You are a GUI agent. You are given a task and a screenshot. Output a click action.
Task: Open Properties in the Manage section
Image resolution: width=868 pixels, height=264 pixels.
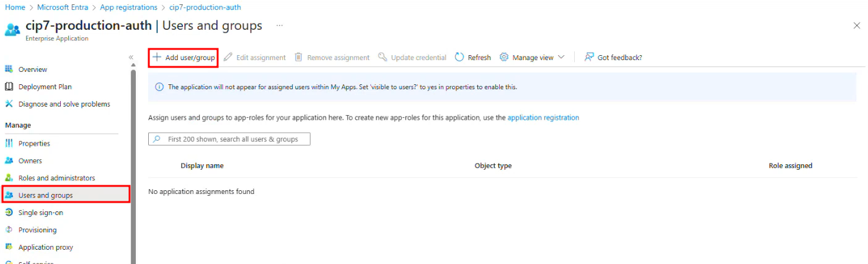(34, 143)
